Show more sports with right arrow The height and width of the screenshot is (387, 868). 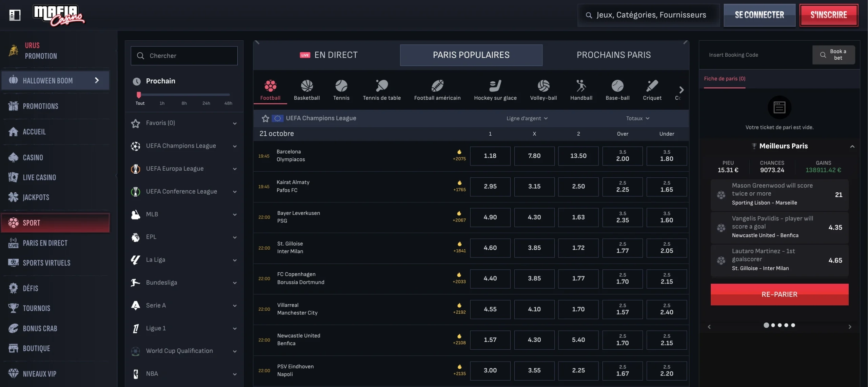682,90
